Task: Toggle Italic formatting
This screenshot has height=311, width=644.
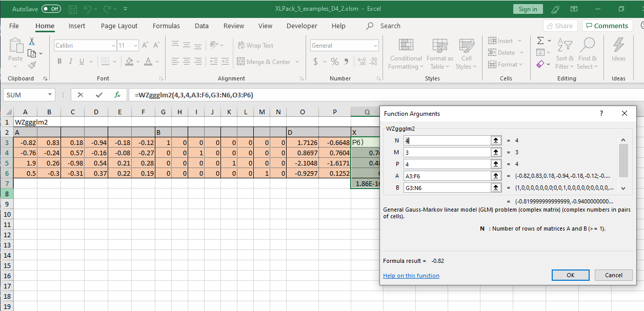Action: [x=71, y=61]
